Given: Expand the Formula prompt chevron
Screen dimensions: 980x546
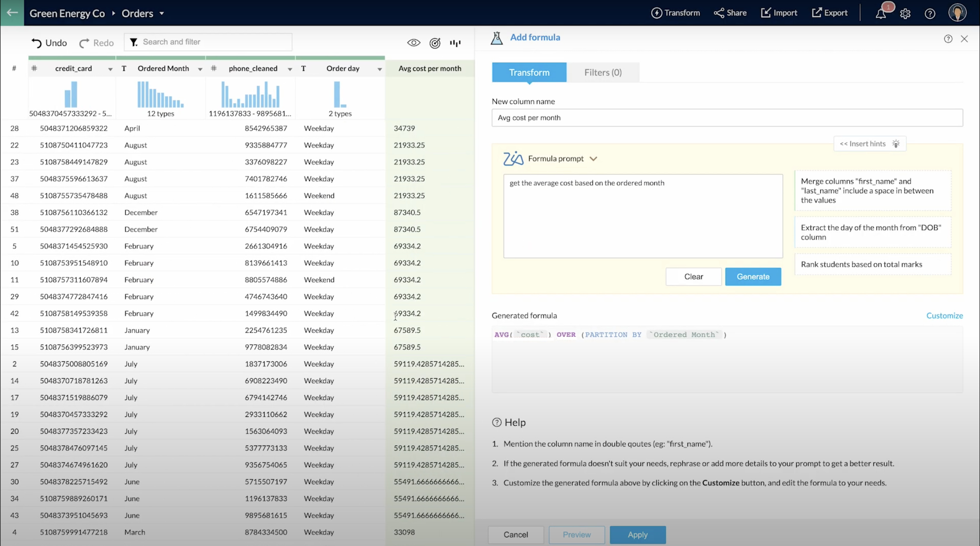Looking at the screenshot, I should tap(594, 159).
